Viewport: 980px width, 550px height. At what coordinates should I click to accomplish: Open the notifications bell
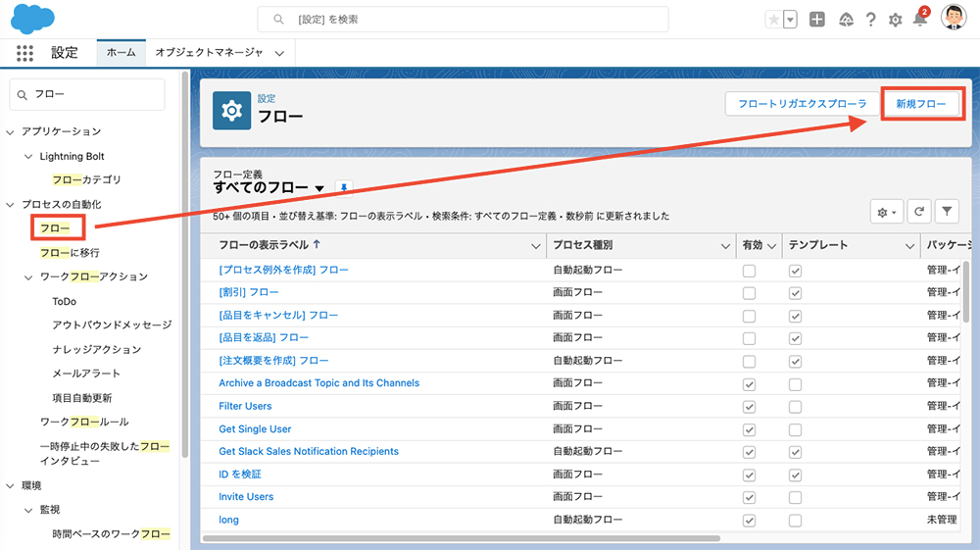point(920,19)
